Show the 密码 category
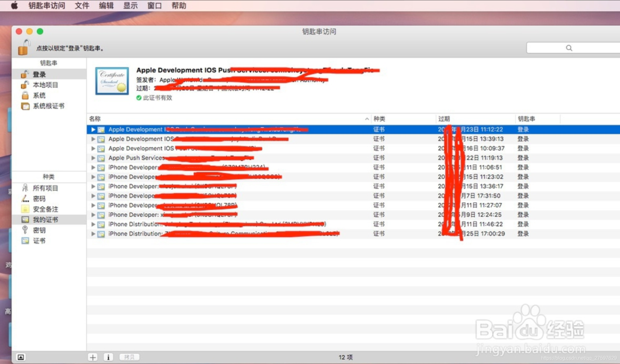 coord(49,199)
